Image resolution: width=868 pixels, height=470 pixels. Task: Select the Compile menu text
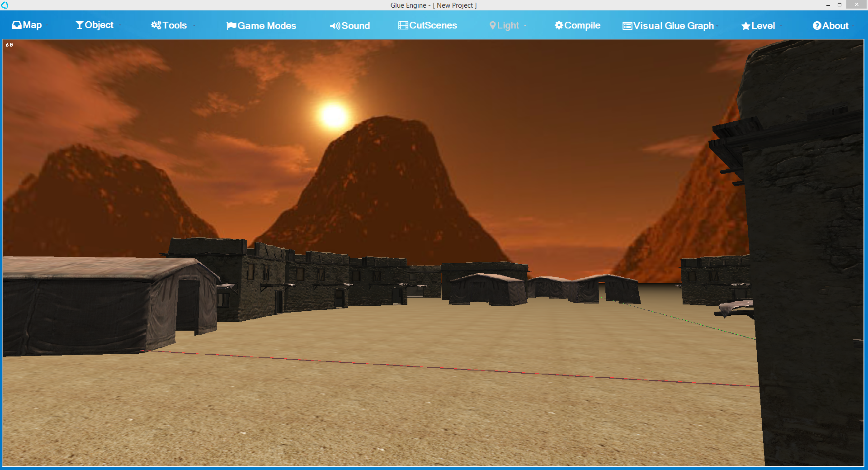click(x=582, y=26)
